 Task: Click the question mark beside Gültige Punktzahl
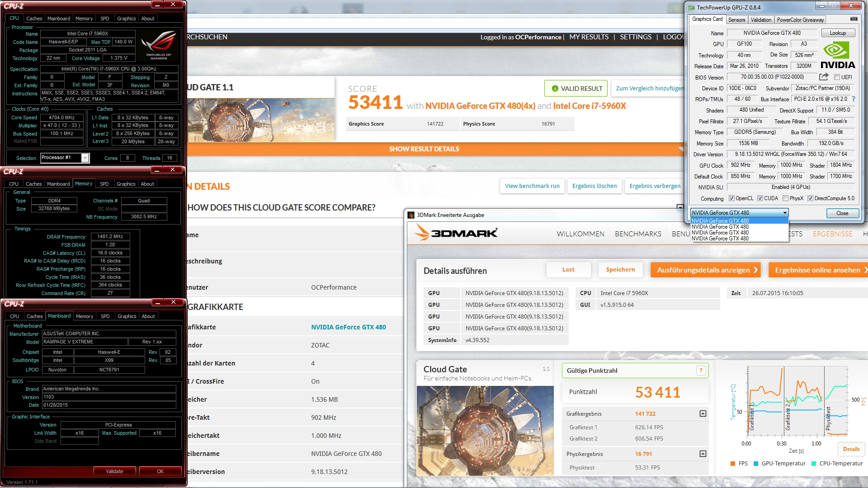[x=701, y=371]
